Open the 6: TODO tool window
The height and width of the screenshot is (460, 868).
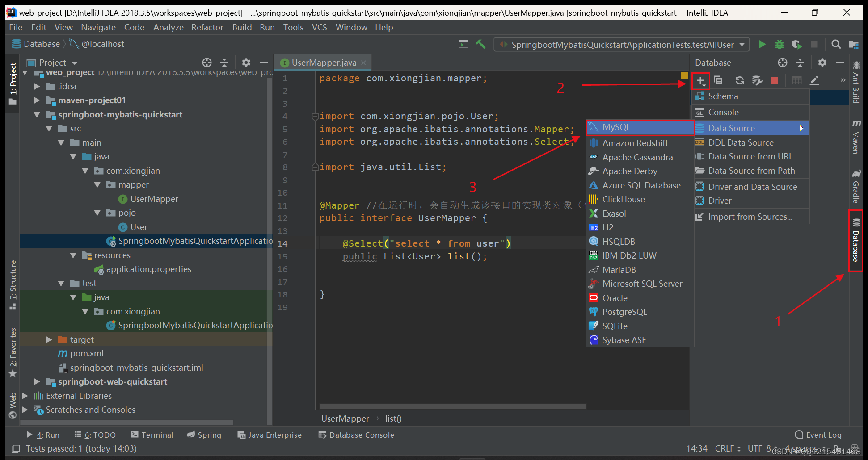click(x=95, y=435)
